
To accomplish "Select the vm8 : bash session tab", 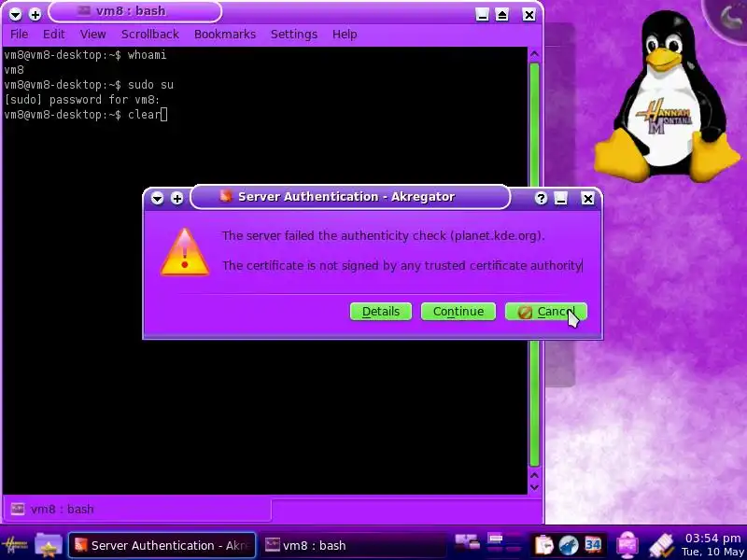I will [x=136, y=509].
